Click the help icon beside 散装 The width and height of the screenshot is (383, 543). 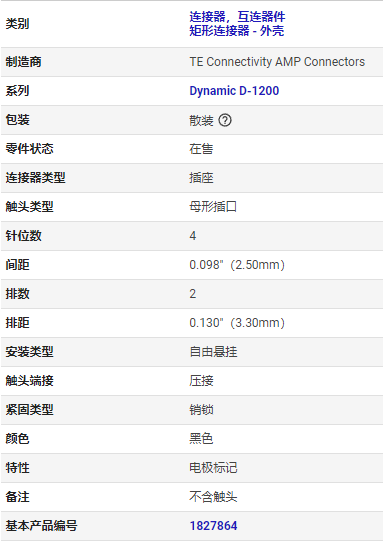[225, 121]
